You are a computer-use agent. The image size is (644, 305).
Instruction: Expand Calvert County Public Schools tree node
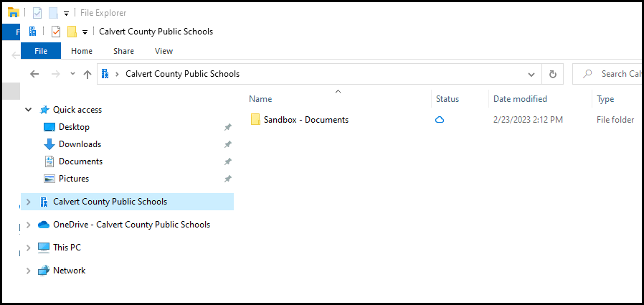pos(29,202)
